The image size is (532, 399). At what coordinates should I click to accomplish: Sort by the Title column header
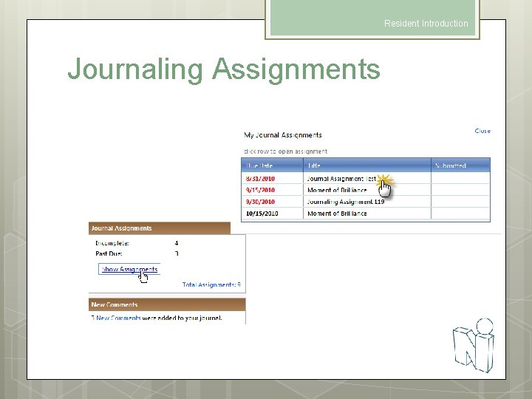pos(367,166)
